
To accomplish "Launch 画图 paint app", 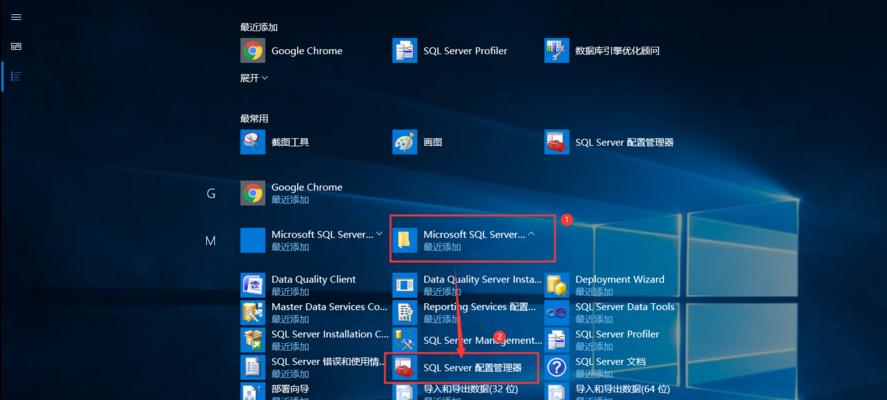I will pos(417,142).
